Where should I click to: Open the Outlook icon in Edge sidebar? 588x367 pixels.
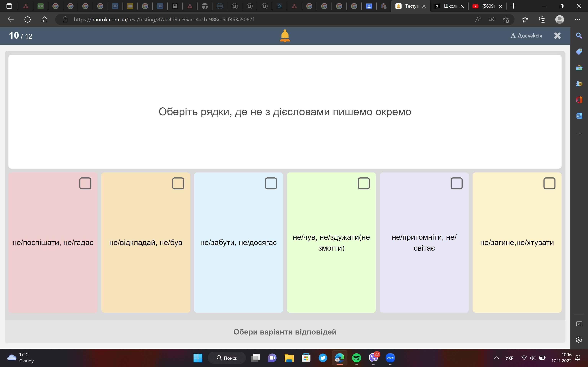tap(579, 116)
